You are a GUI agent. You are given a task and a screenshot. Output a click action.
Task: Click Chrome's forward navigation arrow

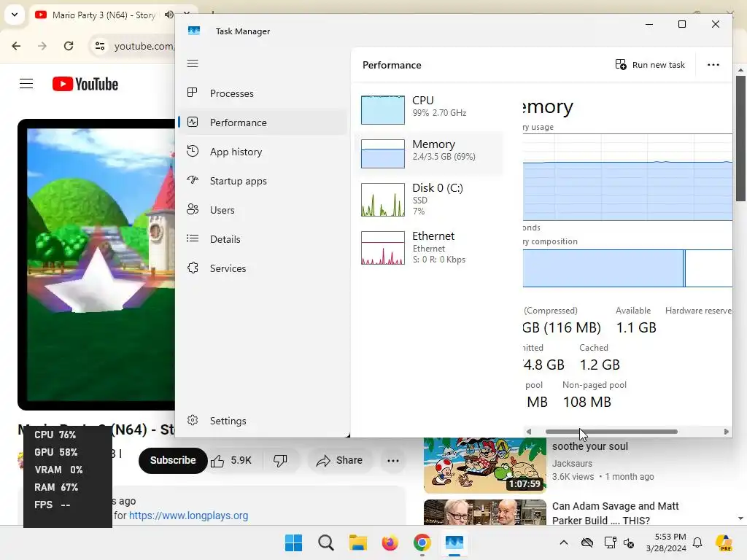click(x=42, y=46)
